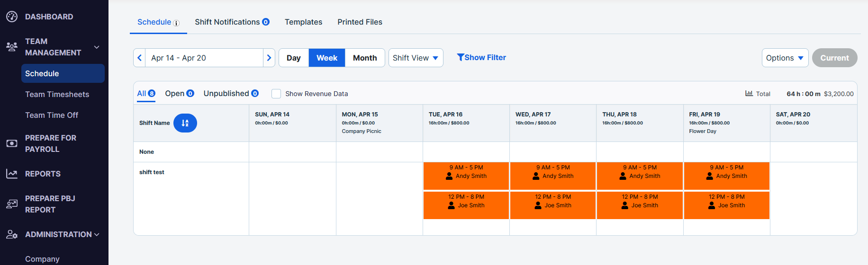Open the Dashboard gauge icon
The width and height of the screenshot is (868, 265).
[x=12, y=17]
